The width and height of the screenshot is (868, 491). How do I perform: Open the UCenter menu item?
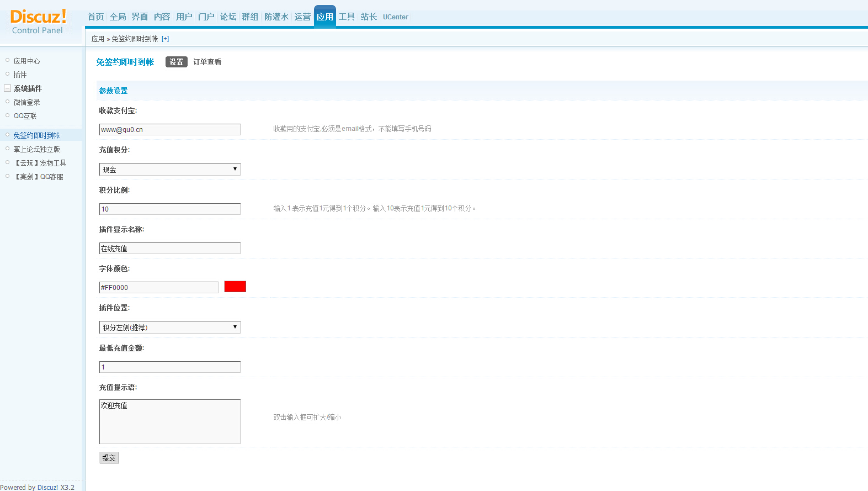395,17
